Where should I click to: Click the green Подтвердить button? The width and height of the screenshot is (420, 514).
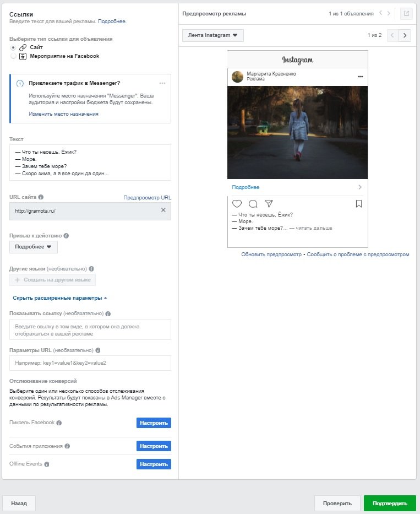(390, 503)
